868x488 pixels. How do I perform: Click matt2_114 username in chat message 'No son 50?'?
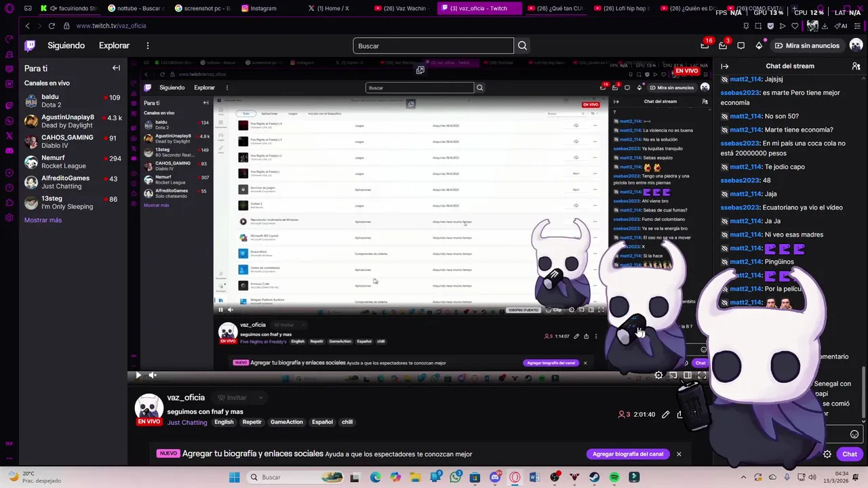click(x=746, y=117)
